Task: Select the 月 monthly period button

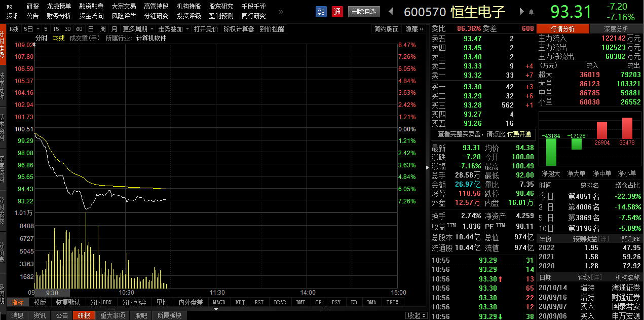Action: (114, 29)
